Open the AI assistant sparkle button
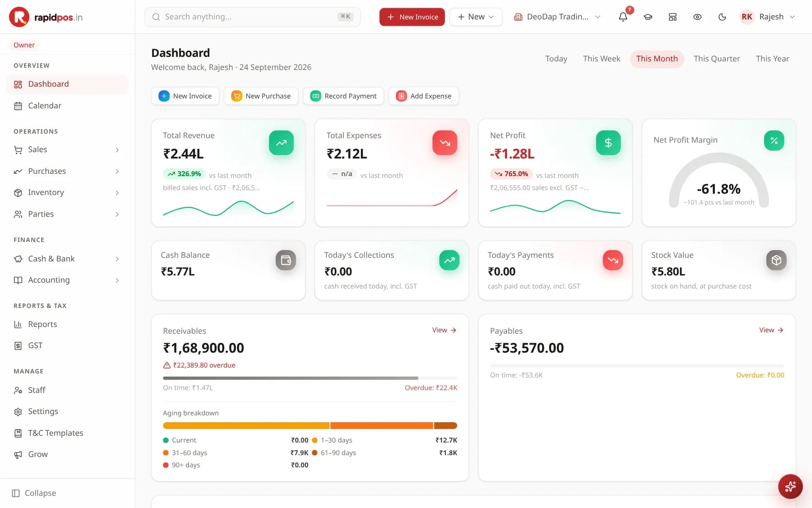The image size is (812, 508). coord(790,486)
